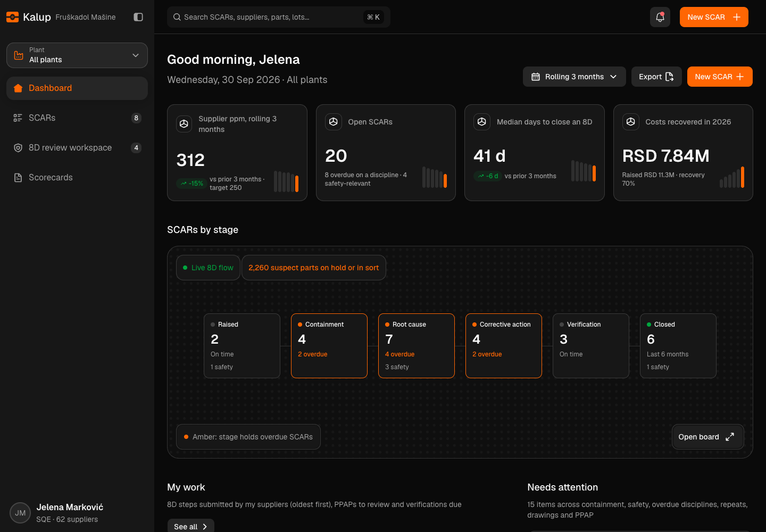Click the Open SCARs card icon
The height and width of the screenshot is (532, 766).
click(333, 122)
